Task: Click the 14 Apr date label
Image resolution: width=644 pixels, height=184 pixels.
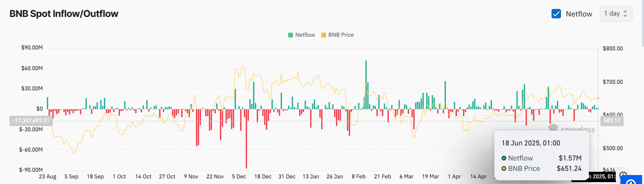Action: 478,177
